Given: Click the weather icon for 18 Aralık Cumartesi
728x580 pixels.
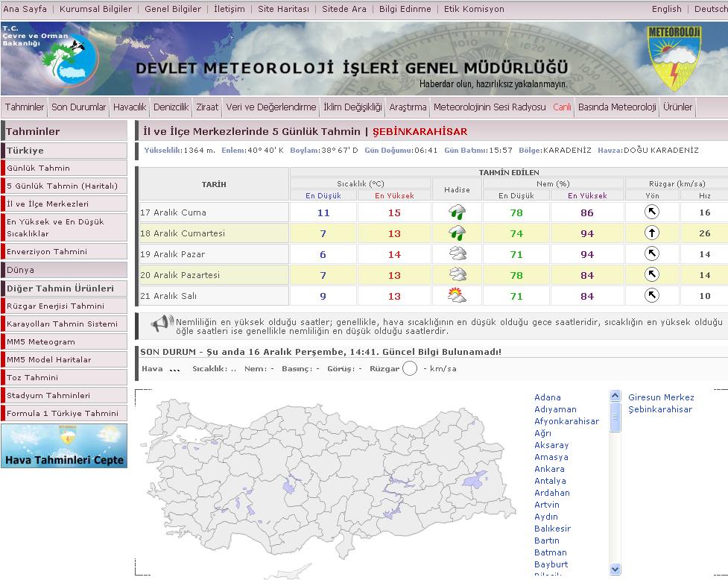Looking at the screenshot, I should click(458, 233).
